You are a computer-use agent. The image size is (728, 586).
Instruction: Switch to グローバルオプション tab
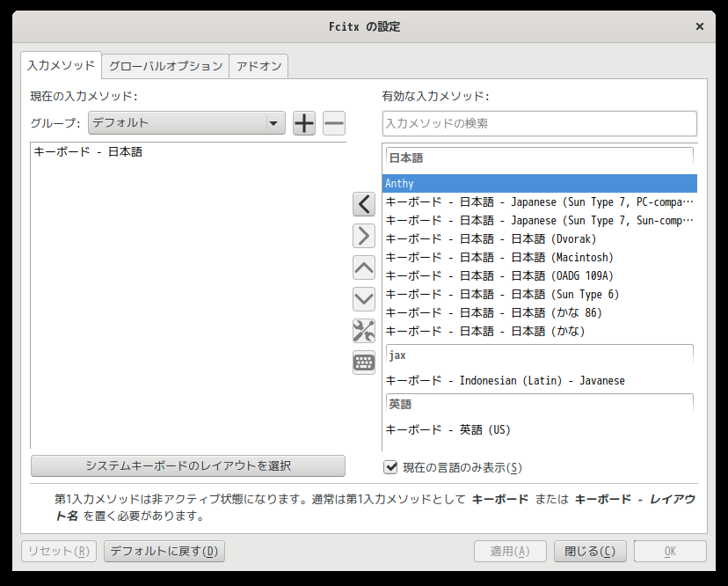[x=166, y=66]
